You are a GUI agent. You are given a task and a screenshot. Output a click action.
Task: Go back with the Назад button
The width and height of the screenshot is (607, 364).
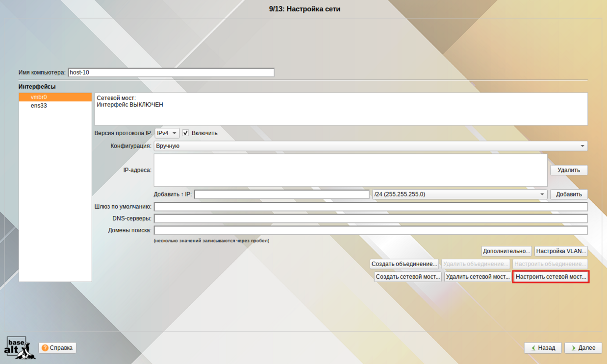tap(542, 348)
